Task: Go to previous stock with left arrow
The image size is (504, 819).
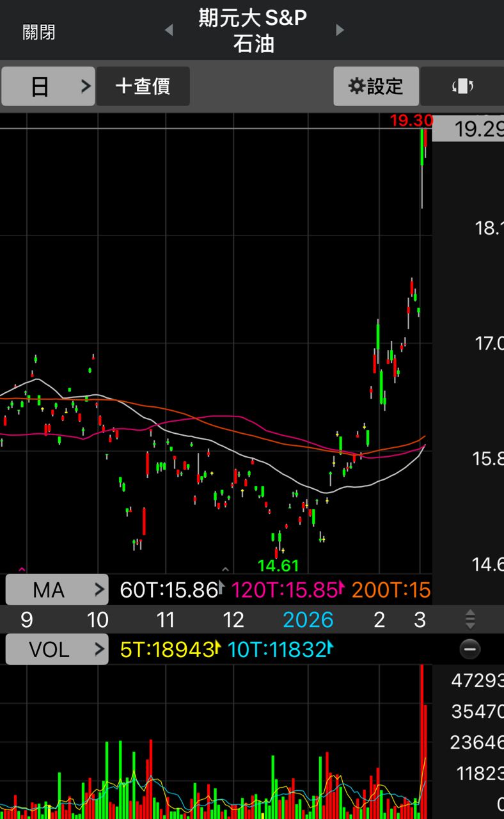Action: (x=168, y=30)
